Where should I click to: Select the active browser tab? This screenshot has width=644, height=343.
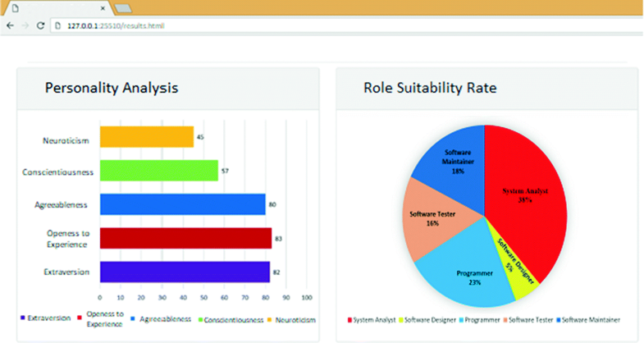coord(57,8)
